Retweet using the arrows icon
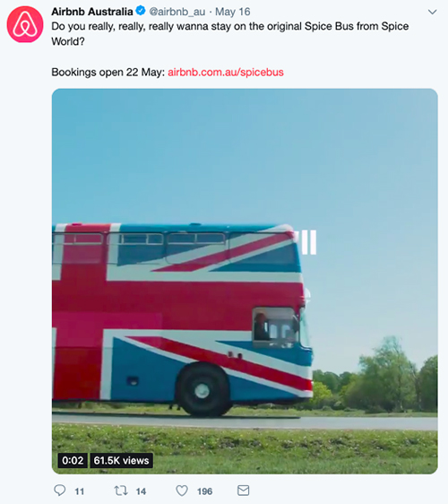 (121, 491)
